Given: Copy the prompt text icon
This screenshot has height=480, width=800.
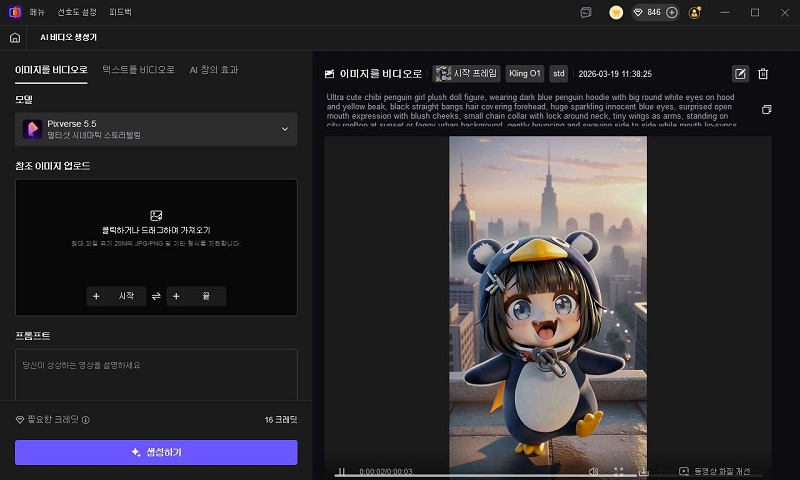Looking at the screenshot, I should point(766,110).
